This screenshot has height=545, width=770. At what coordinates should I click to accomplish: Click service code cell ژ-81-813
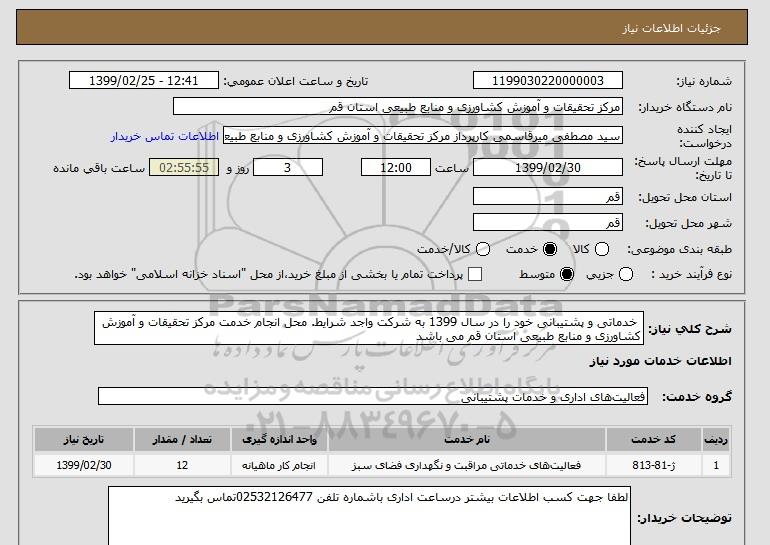tap(653, 465)
